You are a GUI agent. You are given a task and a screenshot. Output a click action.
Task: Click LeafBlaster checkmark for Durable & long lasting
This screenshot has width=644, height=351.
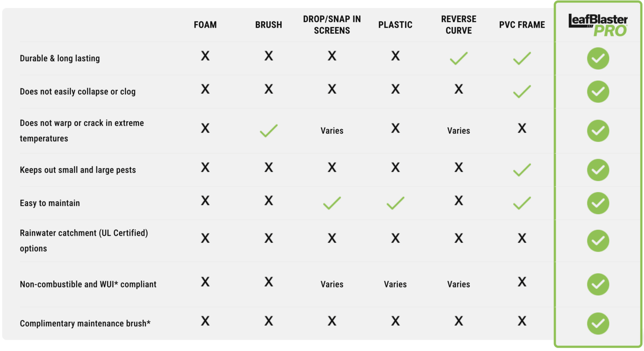coord(598,59)
